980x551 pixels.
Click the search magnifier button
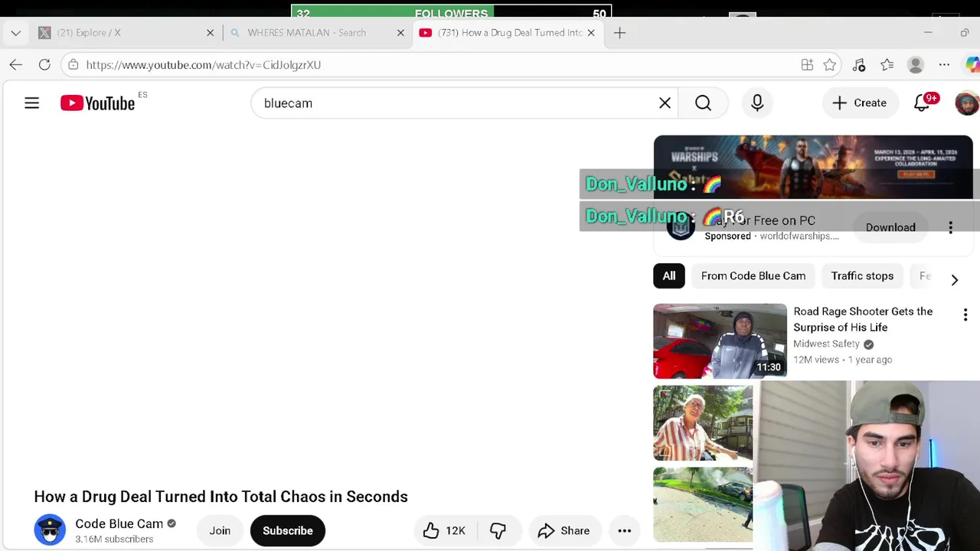pyautogui.click(x=703, y=103)
